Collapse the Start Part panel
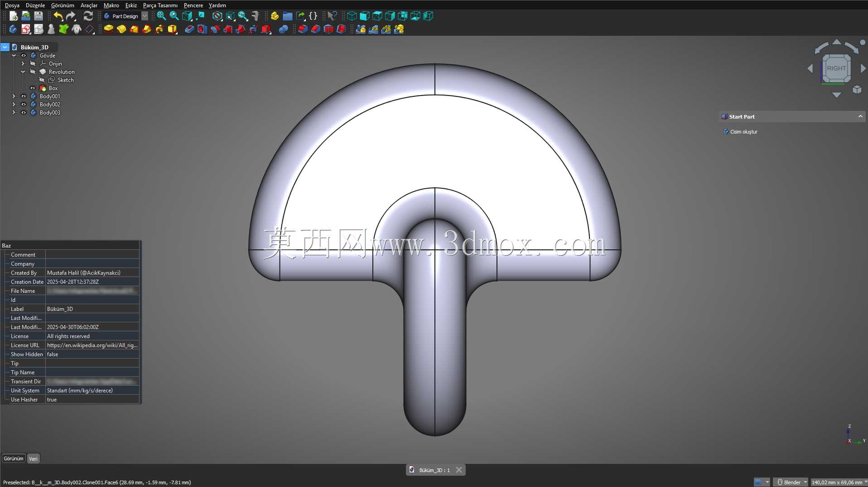 tap(860, 117)
